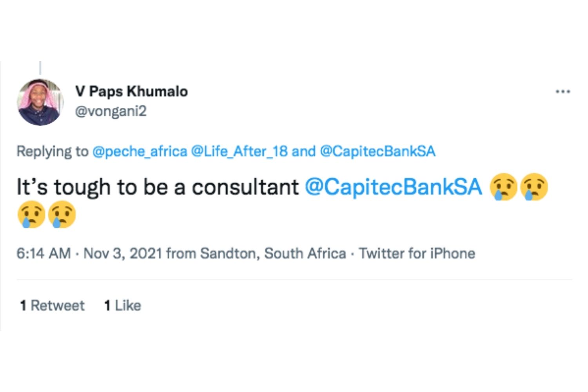Click the "It's tough to be a consultant" text
Image resolution: width=588 pixels, height=392 pixels.
157,187
